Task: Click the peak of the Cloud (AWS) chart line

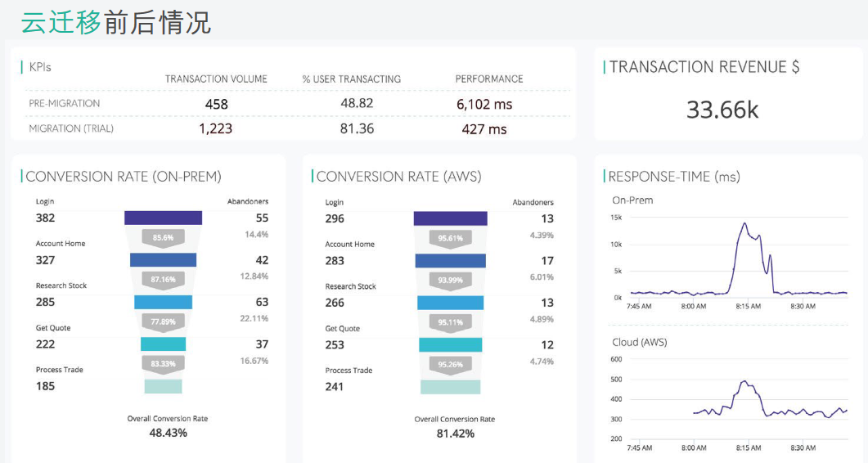Action: coord(744,381)
